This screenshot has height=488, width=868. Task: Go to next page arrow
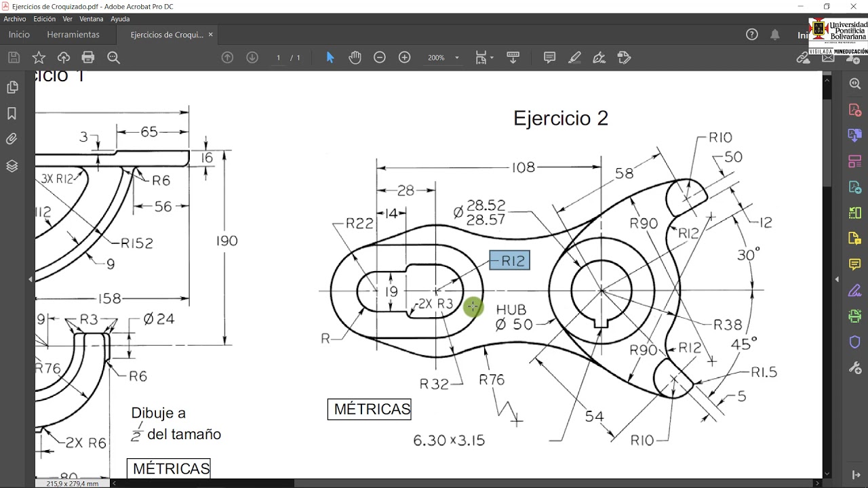[x=252, y=58]
